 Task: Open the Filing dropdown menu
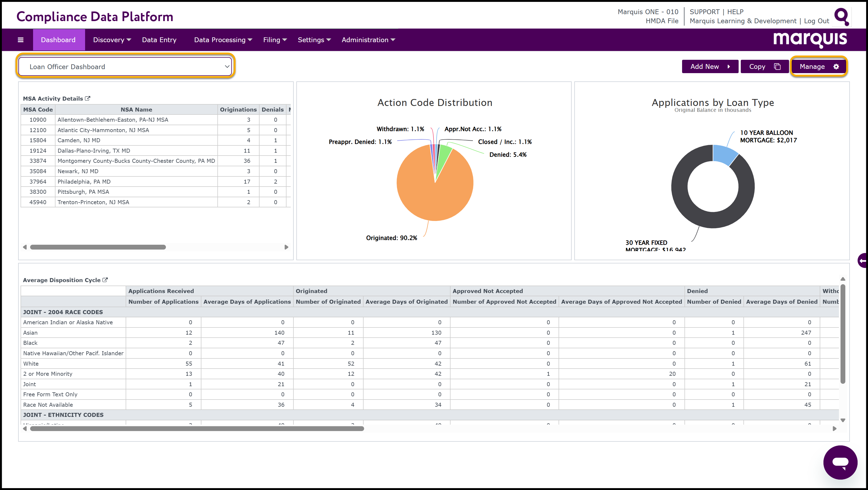275,40
